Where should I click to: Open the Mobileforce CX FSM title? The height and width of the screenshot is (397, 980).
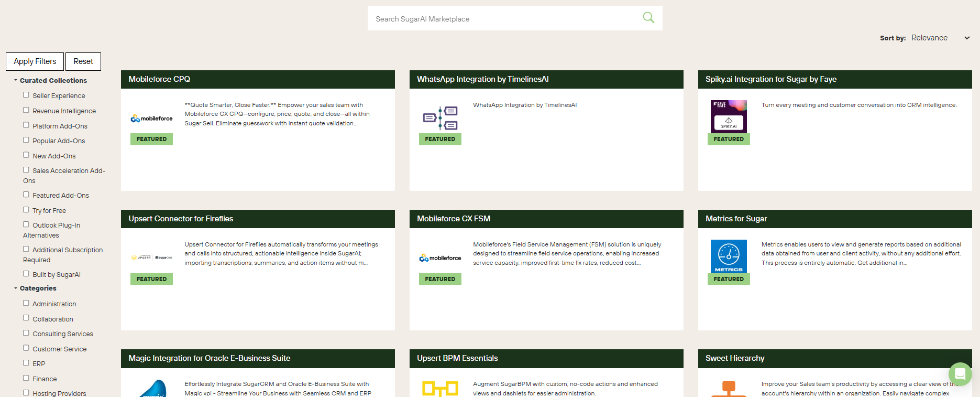pos(454,219)
